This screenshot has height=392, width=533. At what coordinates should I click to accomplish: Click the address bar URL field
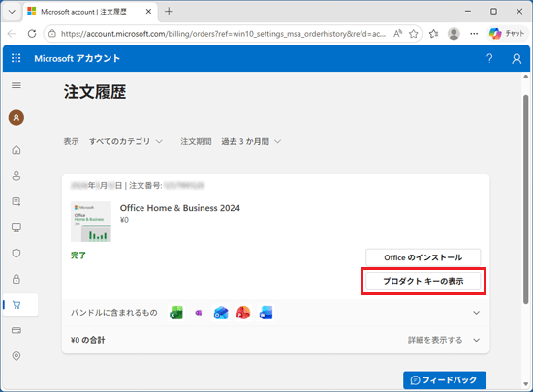[x=223, y=34]
